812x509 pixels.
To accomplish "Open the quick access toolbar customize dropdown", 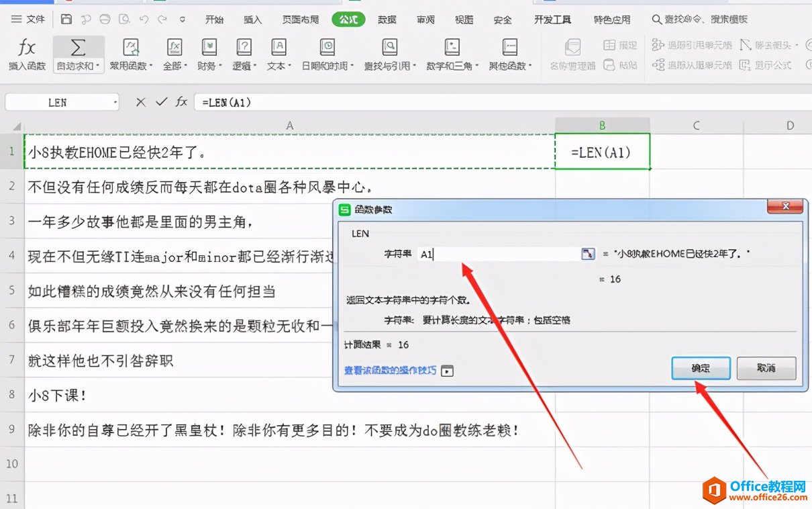I will point(183,19).
